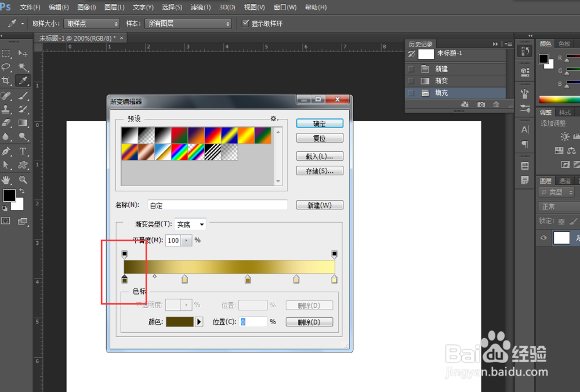Change screen mode icon in toolbox
The image size is (580, 392).
(x=23, y=221)
